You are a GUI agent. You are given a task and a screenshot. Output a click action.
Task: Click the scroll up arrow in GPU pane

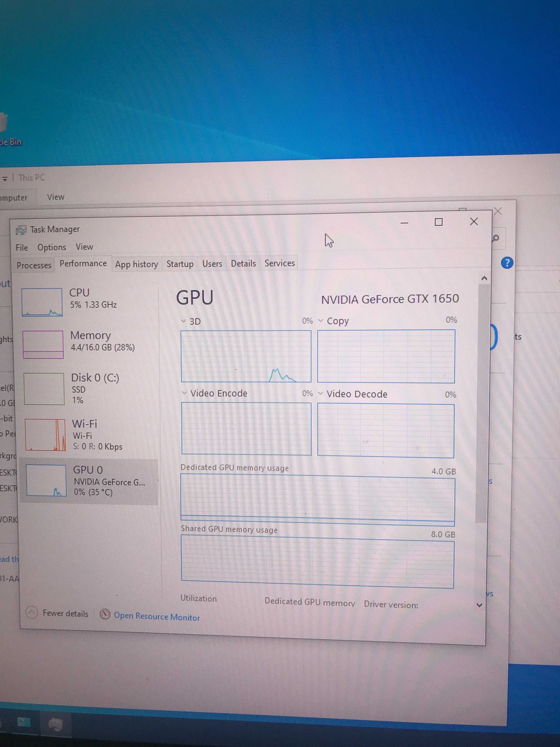click(484, 278)
